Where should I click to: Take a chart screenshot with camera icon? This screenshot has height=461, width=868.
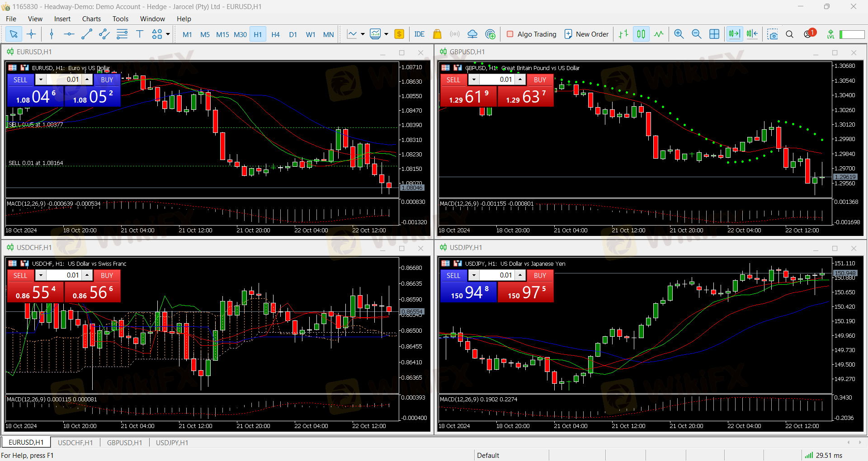[x=773, y=34]
